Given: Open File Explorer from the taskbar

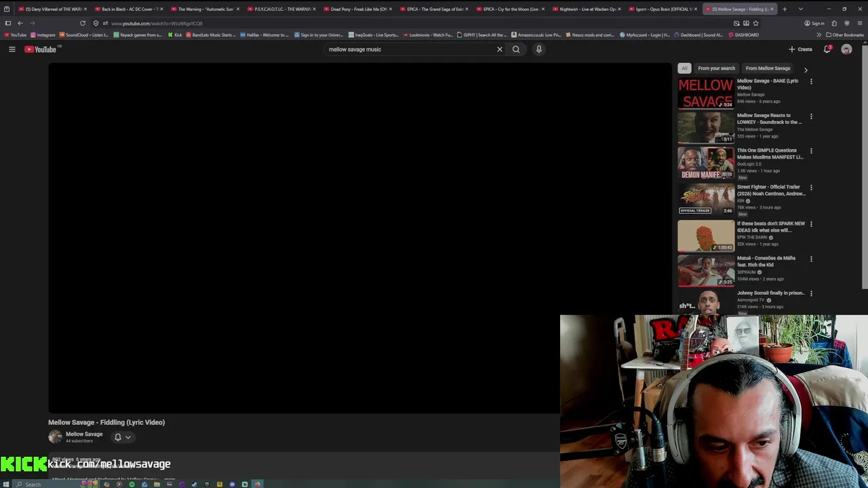Looking at the screenshot, I should coord(157,484).
